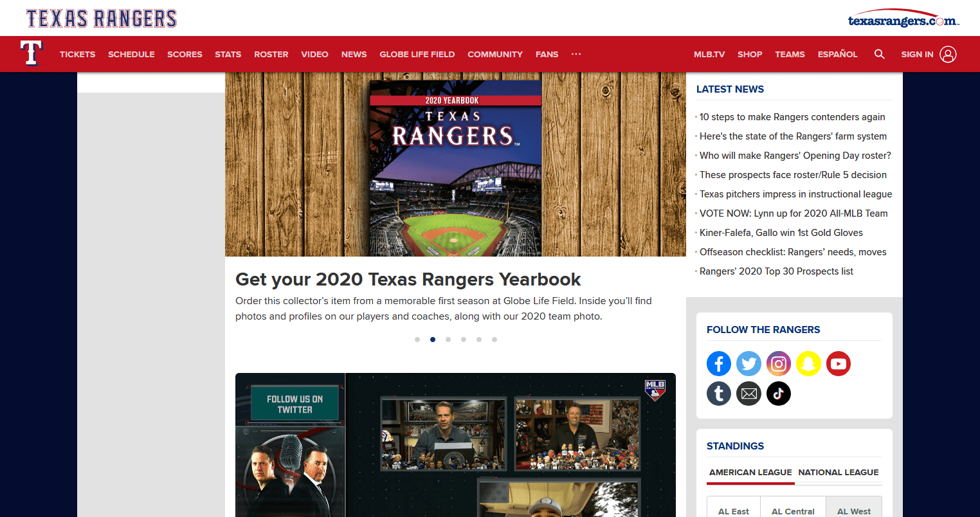Viewport: 980px width, 517px height.
Task: Select the AL West standings tab
Action: click(x=853, y=511)
